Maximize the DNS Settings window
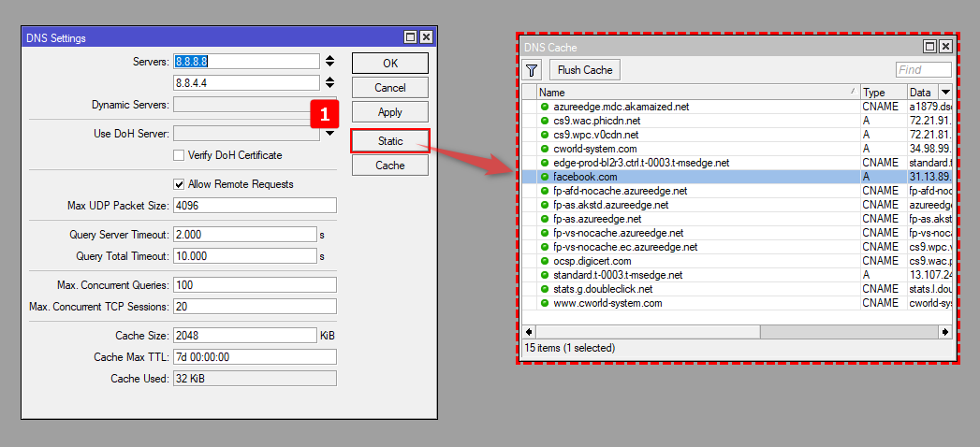 [411, 37]
